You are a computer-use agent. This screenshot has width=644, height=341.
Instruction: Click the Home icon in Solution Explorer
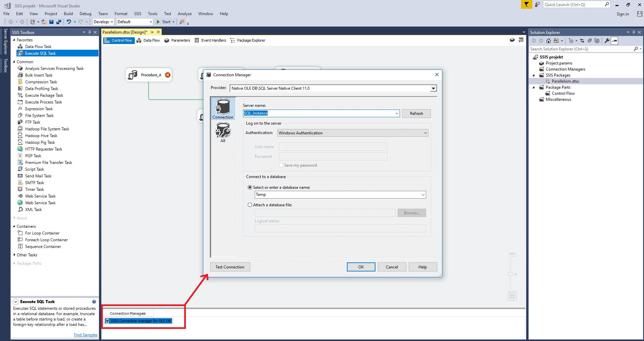pyautogui.click(x=548, y=41)
